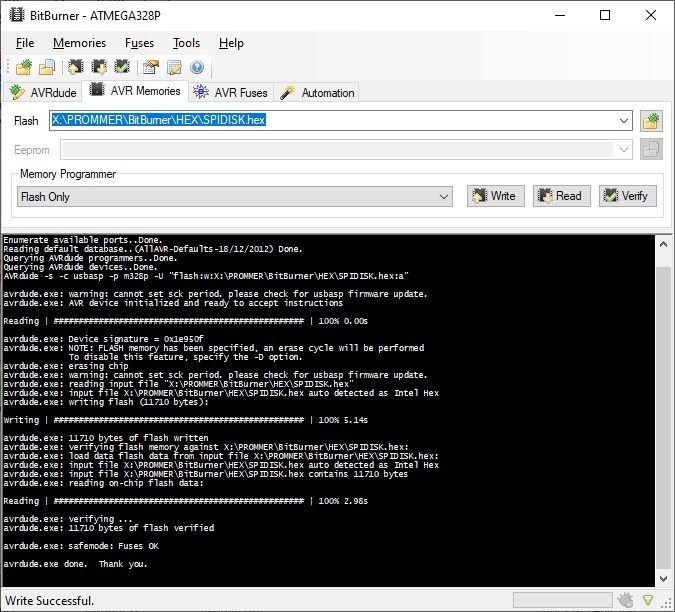This screenshot has width=675, height=612.
Task: Click the open eeprom file toolbar icon
Action: 47,67
